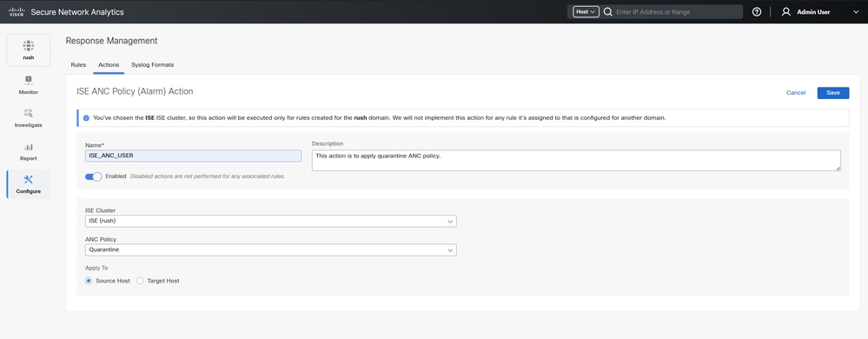This screenshot has width=868, height=339.
Task: Click the Description text area resize handle
Action: [x=838, y=169]
